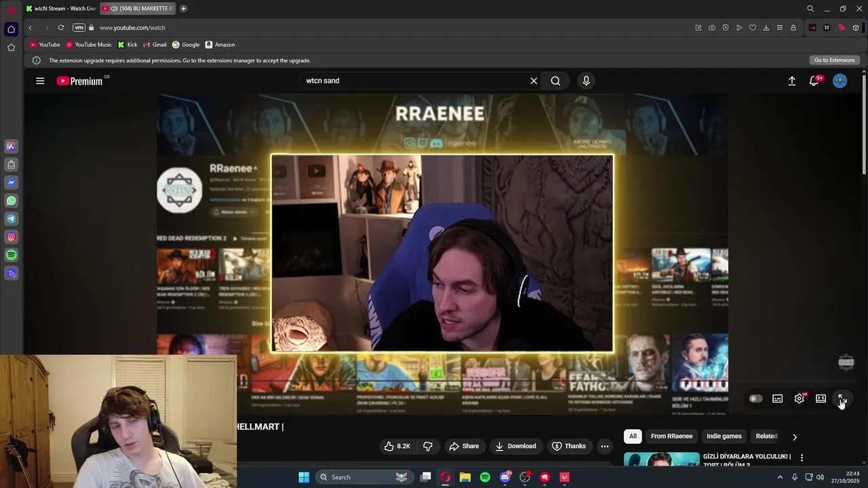Open the browser tab search magnifier
This screenshot has width=868, height=488.
(x=810, y=9)
